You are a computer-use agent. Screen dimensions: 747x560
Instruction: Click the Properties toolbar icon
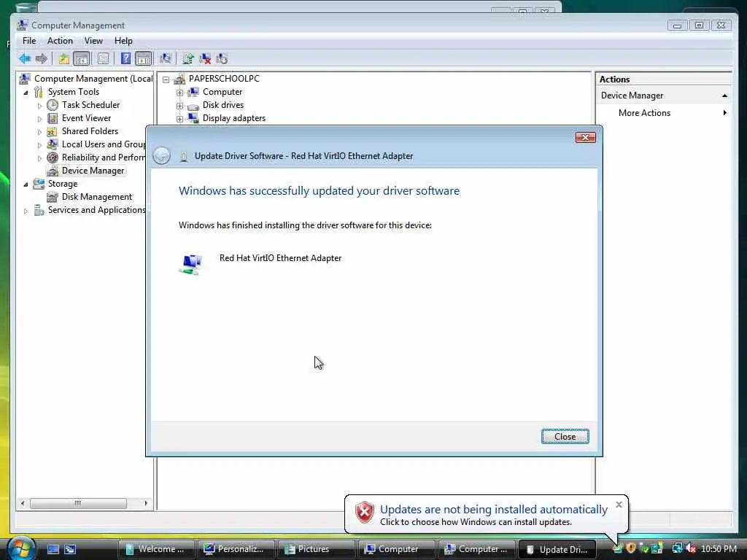(x=103, y=58)
